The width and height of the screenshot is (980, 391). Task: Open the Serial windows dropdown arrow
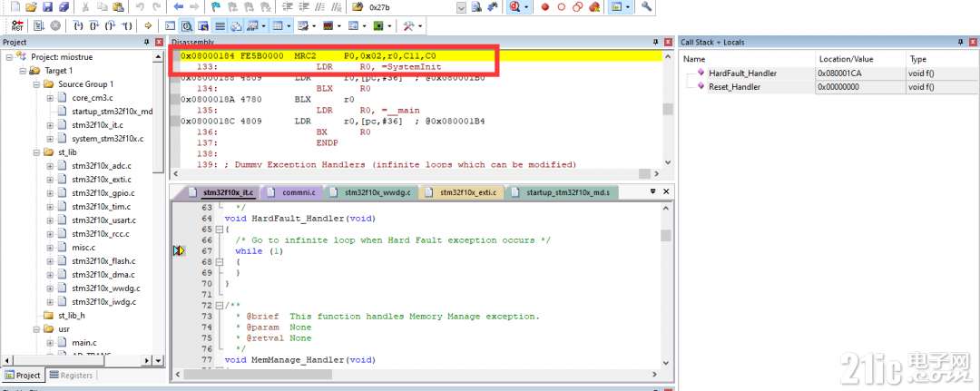coord(314,26)
